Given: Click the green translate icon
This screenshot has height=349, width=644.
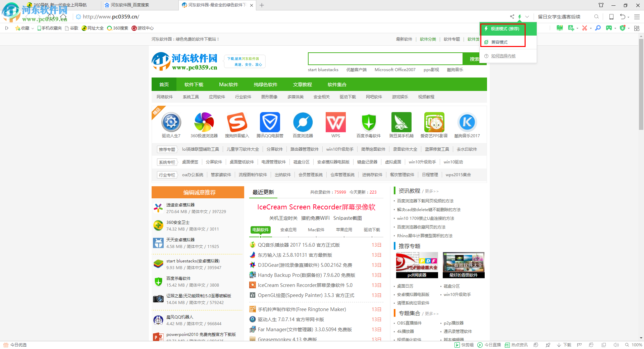Looking at the screenshot, I should click(x=571, y=28).
